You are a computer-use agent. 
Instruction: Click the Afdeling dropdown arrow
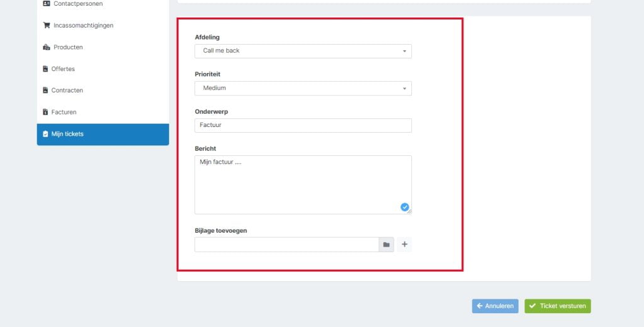pos(404,52)
